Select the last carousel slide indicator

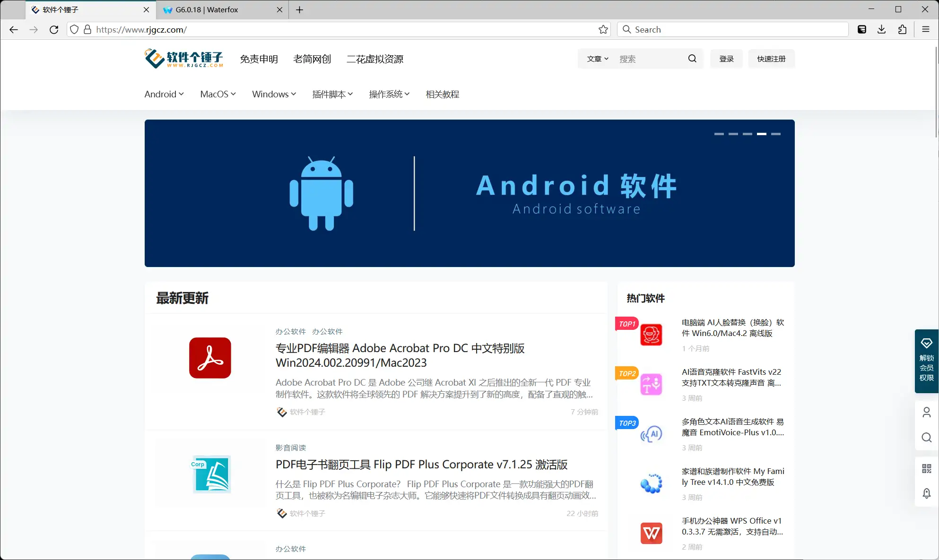tap(776, 134)
